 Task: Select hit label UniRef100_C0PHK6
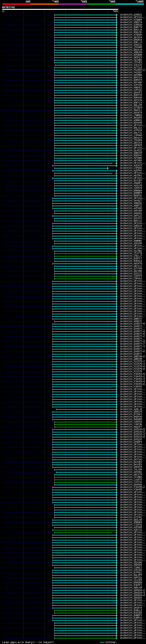(x=131, y=135)
